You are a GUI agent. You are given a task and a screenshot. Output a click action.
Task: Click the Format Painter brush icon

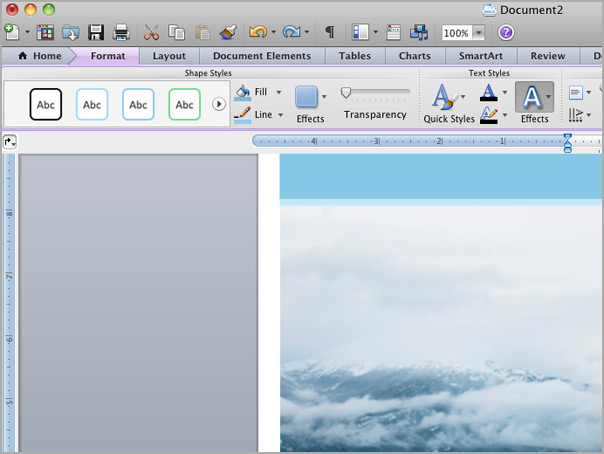pyautogui.click(x=228, y=33)
